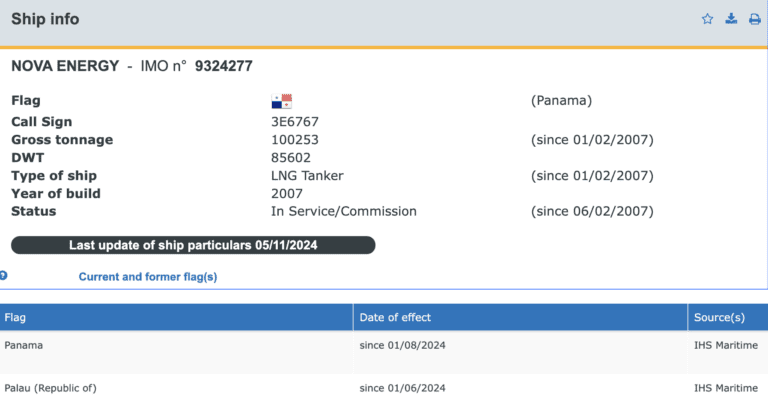Click the gross tonnage value 100253

click(295, 139)
